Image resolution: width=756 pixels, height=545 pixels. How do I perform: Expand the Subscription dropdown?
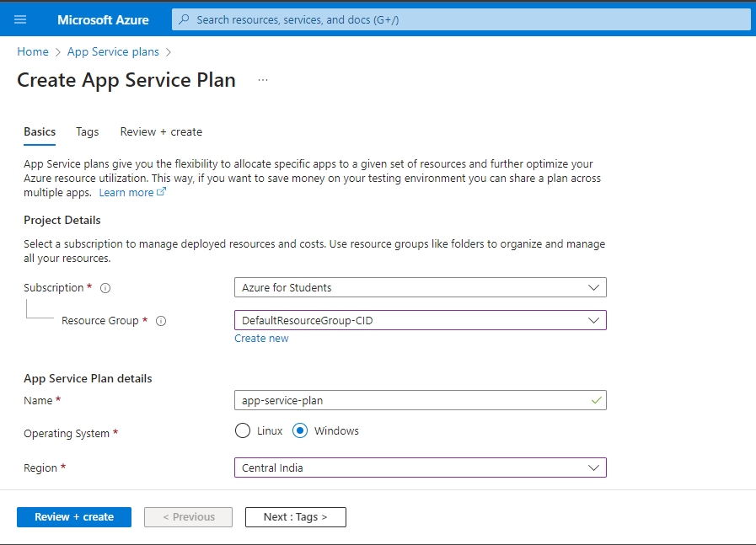420,287
